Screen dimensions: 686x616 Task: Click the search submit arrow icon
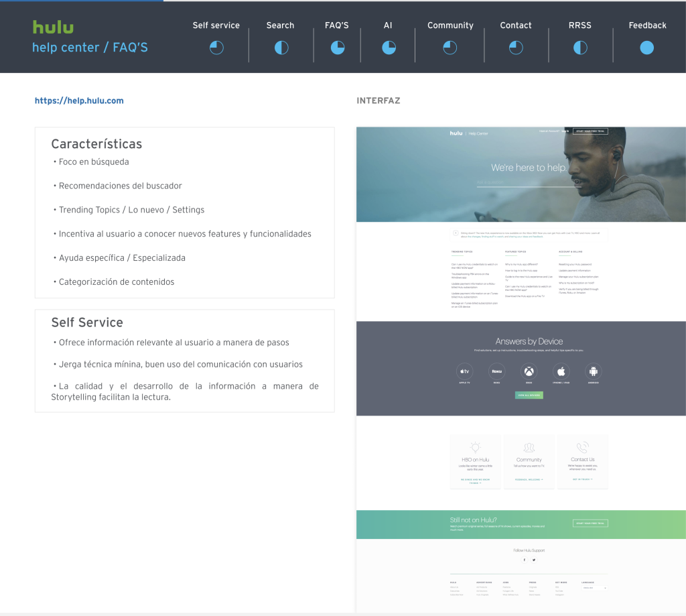point(577,182)
